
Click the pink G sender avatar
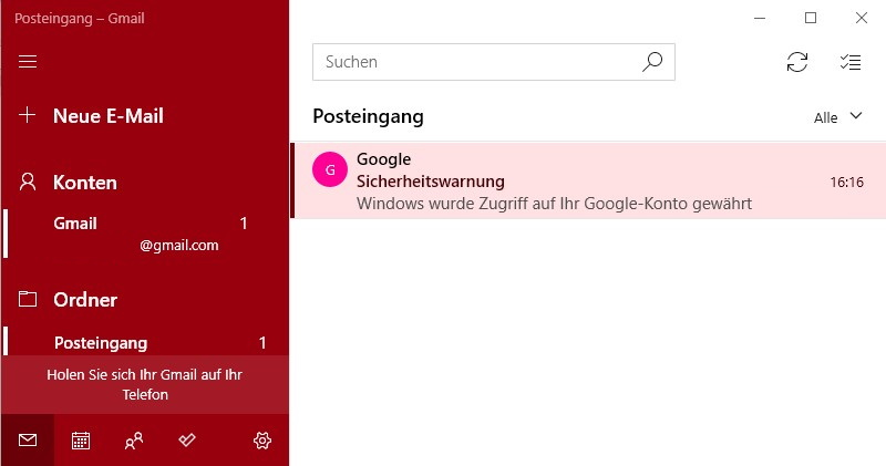pyautogui.click(x=330, y=169)
